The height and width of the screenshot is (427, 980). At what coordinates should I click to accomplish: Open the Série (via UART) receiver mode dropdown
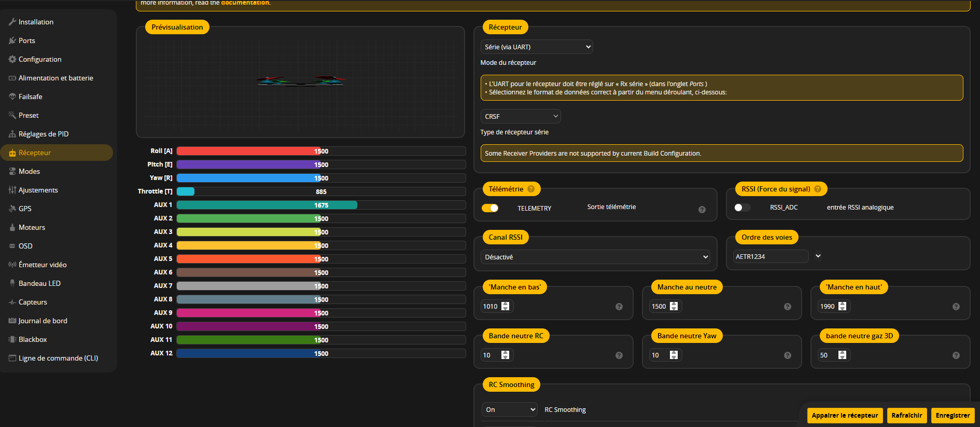(537, 47)
